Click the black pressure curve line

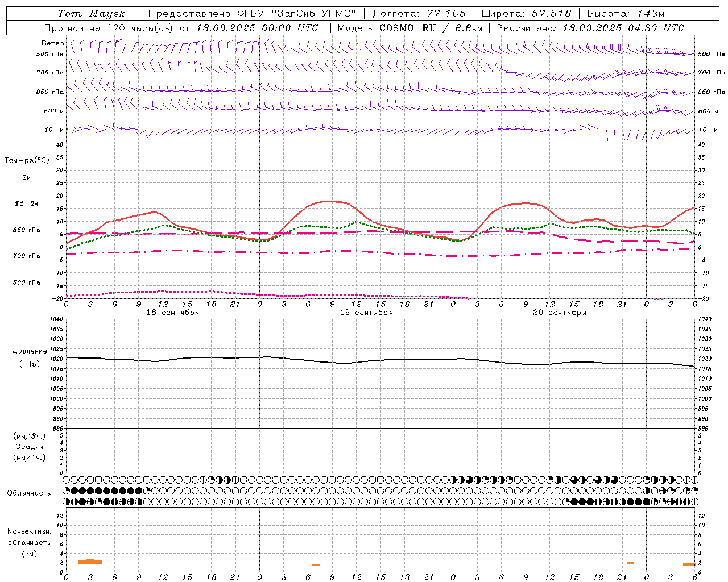380,360
